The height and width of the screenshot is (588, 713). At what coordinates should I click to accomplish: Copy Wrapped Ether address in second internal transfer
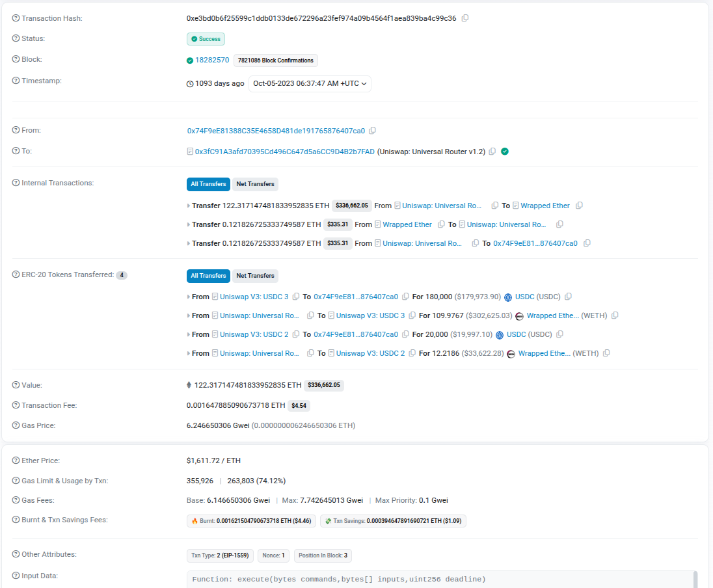[x=441, y=224]
